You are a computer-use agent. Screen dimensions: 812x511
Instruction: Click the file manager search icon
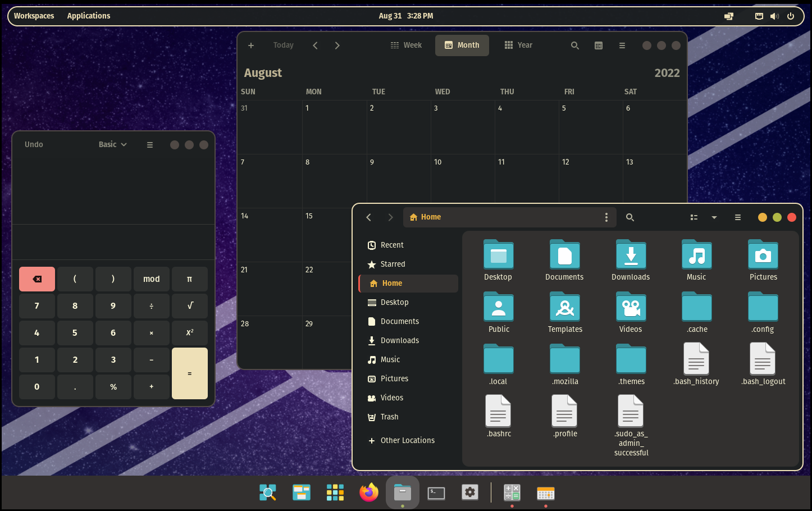630,217
